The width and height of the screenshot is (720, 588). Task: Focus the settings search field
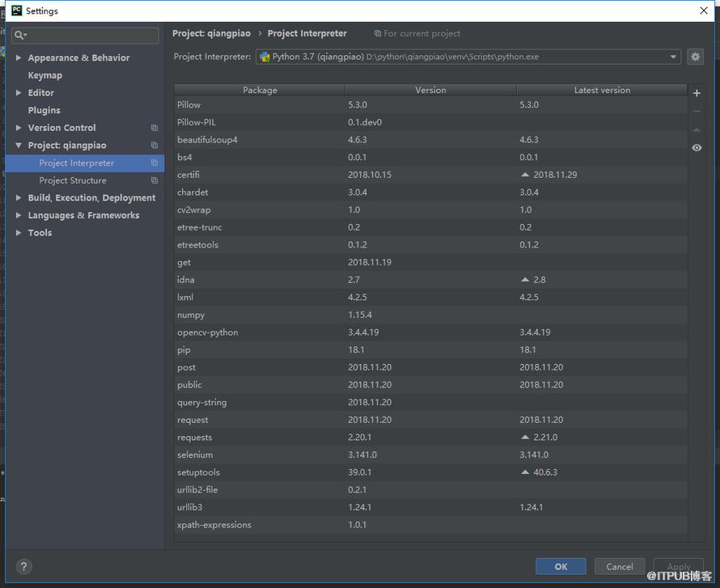coord(86,36)
